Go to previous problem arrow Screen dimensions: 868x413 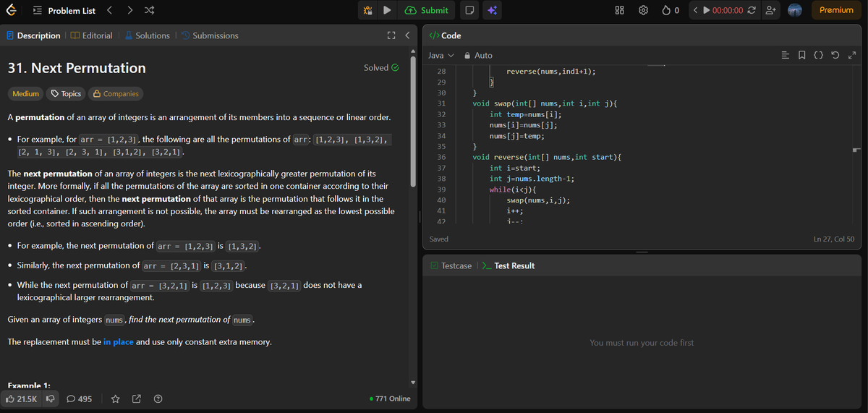coord(109,11)
